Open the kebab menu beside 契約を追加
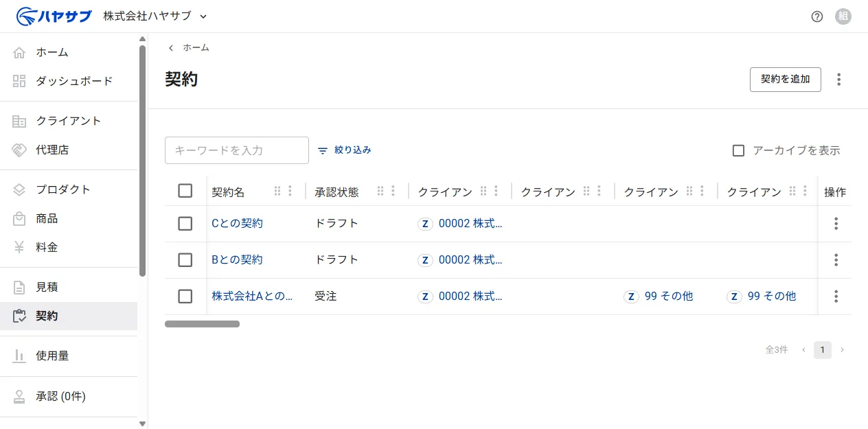 tap(838, 80)
